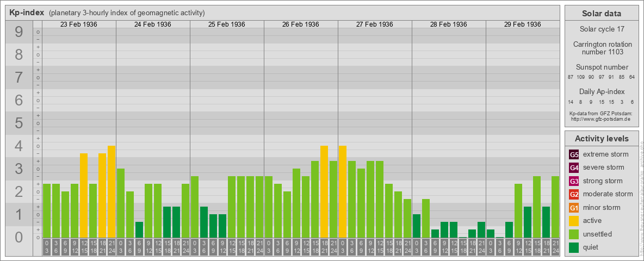Click Ap-index value 3
The image size is (644, 261).
pyautogui.click(x=622, y=102)
